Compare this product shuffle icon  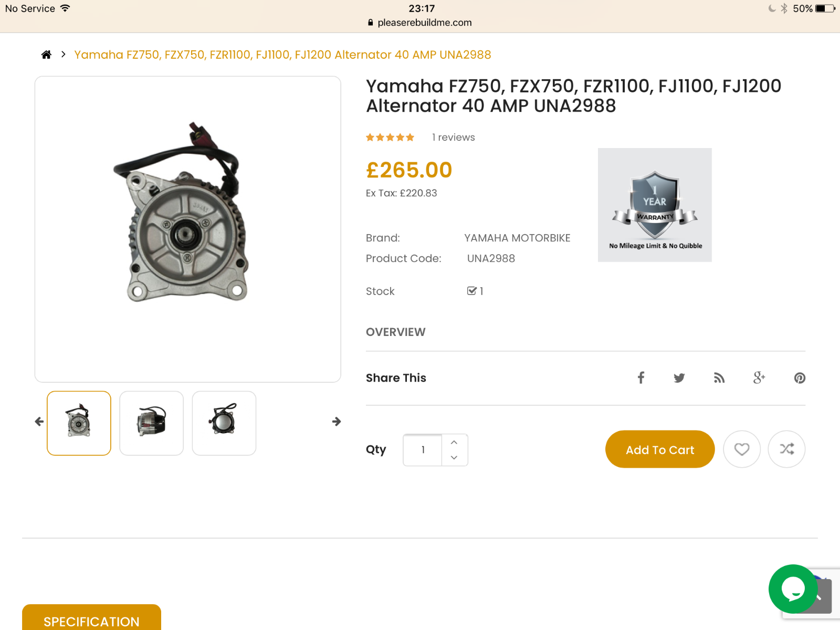pos(786,449)
